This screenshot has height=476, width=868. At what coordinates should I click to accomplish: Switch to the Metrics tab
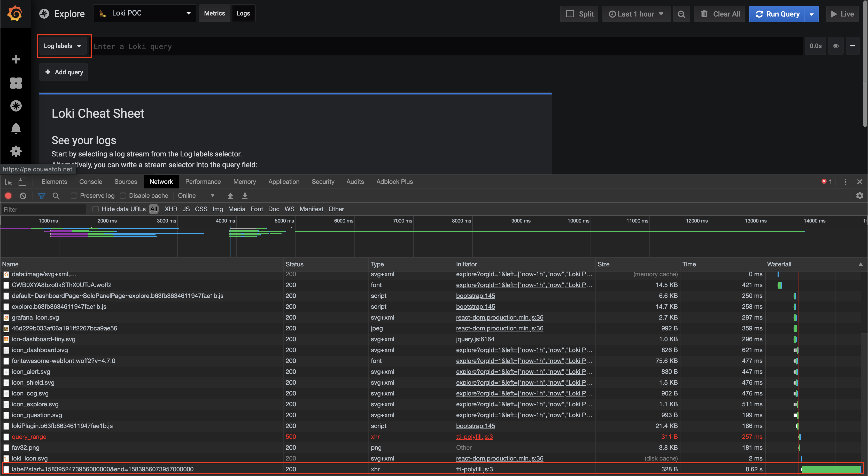click(215, 13)
